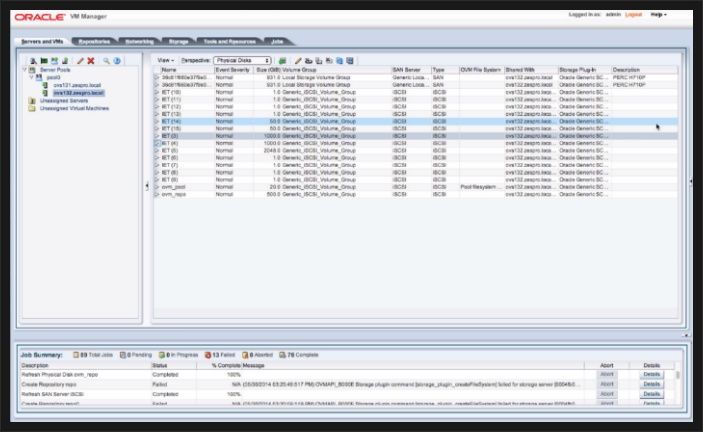Select the IET (15) disk row

(x=415, y=129)
